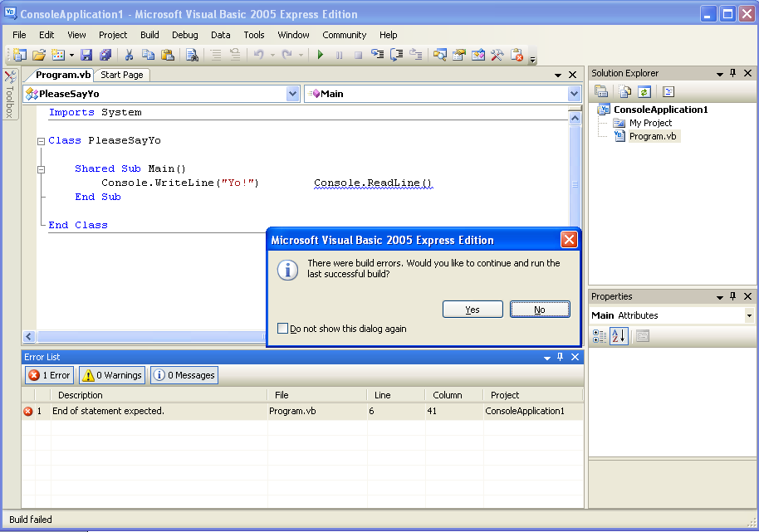Click the Add New Item toolbar icon

pyautogui.click(x=58, y=55)
